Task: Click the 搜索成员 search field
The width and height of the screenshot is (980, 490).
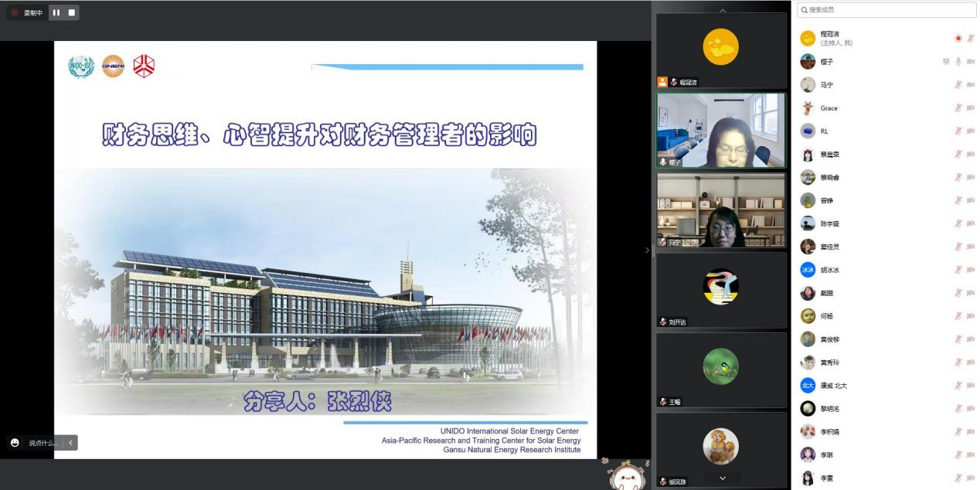Action: (887, 10)
